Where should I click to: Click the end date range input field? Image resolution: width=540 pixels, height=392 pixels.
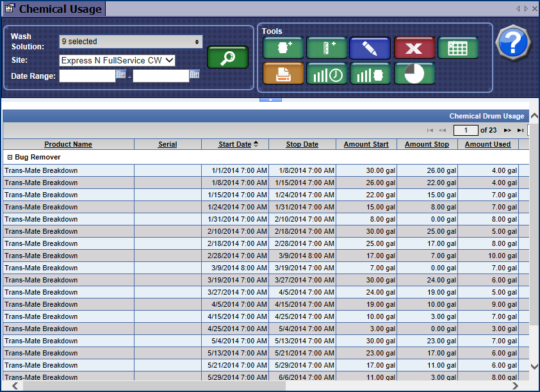point(160,76)
